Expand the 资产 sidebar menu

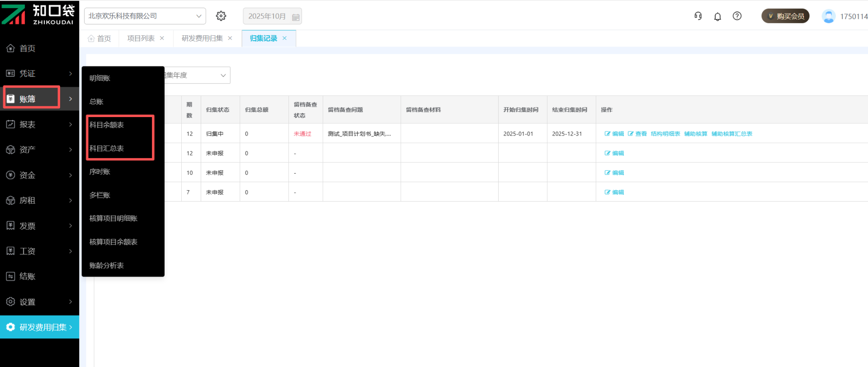(x=39, y=150)
